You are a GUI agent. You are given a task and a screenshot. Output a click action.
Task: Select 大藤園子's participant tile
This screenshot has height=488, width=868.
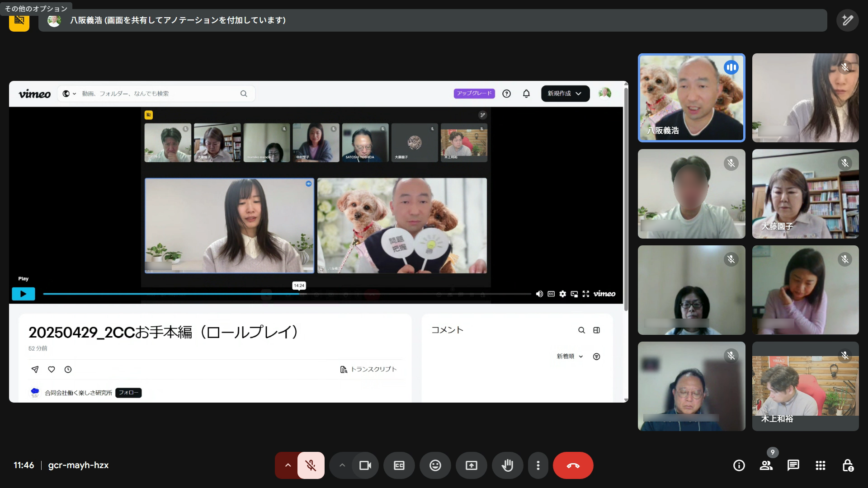805,194
